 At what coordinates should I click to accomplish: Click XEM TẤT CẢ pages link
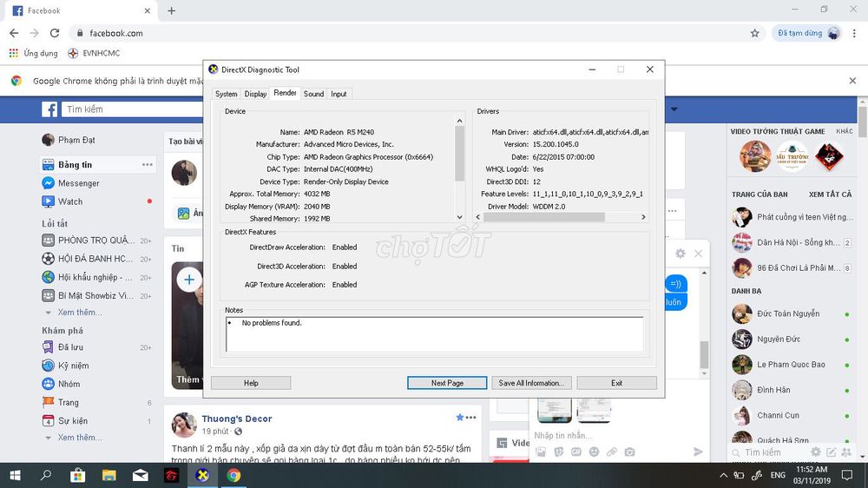pyautogui.click(x=831, y=195)
